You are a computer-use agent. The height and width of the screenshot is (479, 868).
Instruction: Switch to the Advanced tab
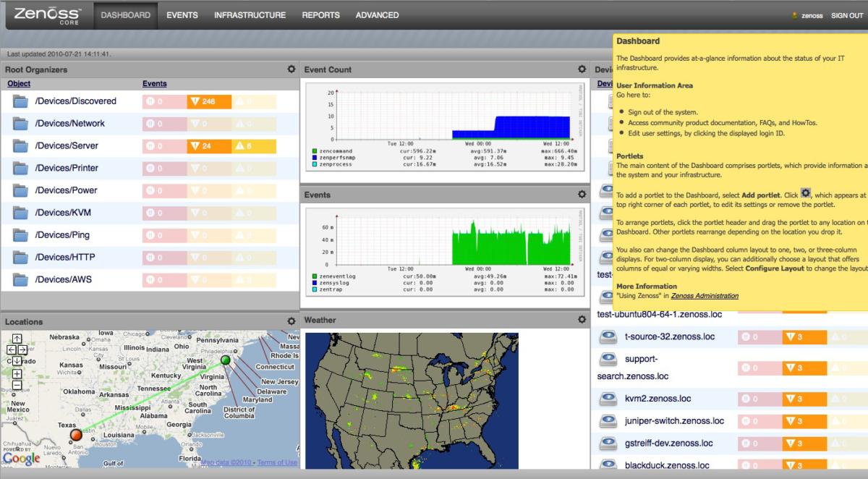tap(377, 15)
